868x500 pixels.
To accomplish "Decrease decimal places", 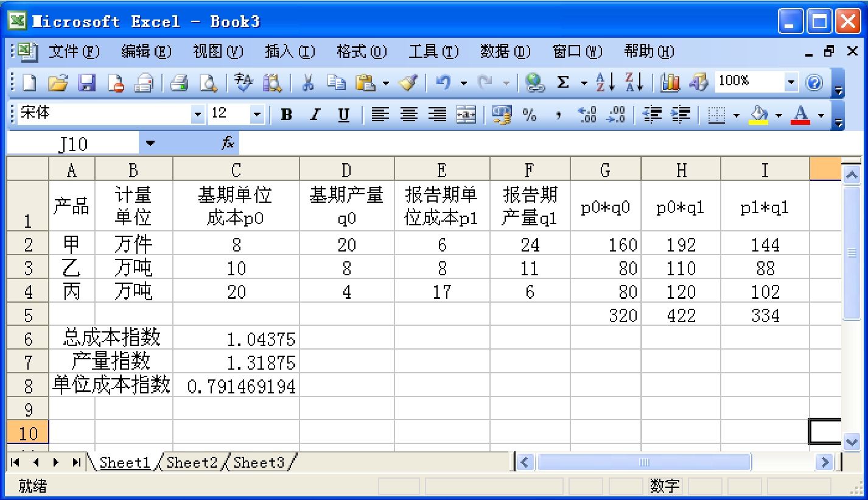I will pyautogui.click(x=615, y=114).
